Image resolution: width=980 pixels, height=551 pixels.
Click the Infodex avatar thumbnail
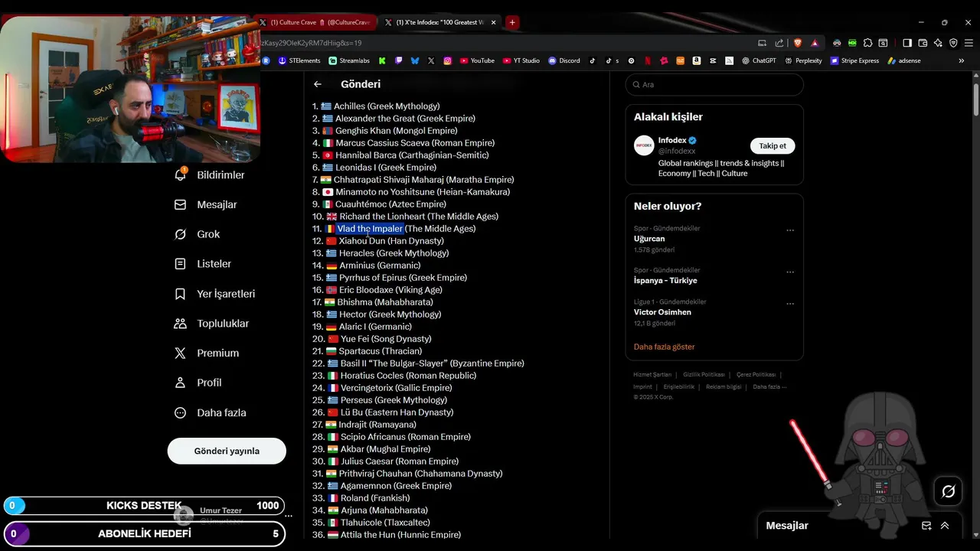[644, 145]
